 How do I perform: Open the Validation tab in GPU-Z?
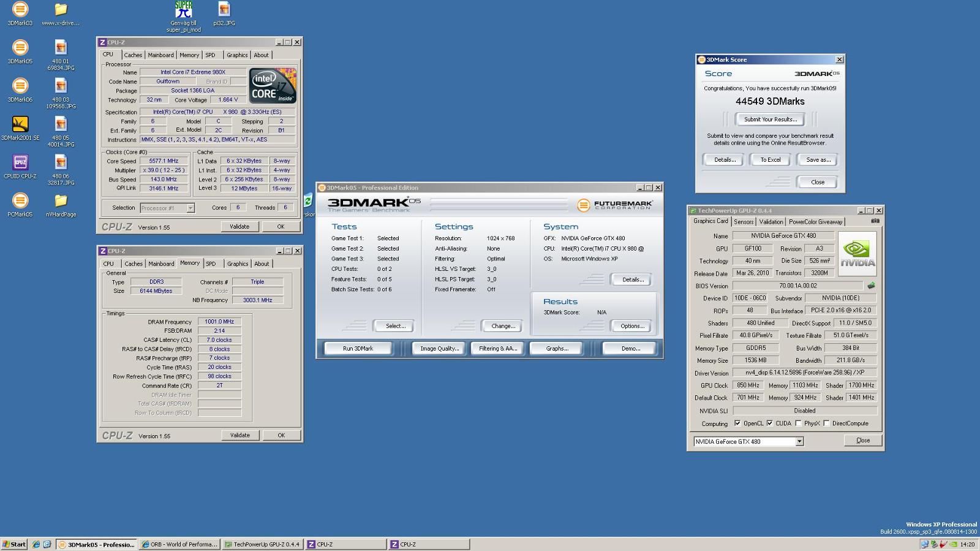771,222
